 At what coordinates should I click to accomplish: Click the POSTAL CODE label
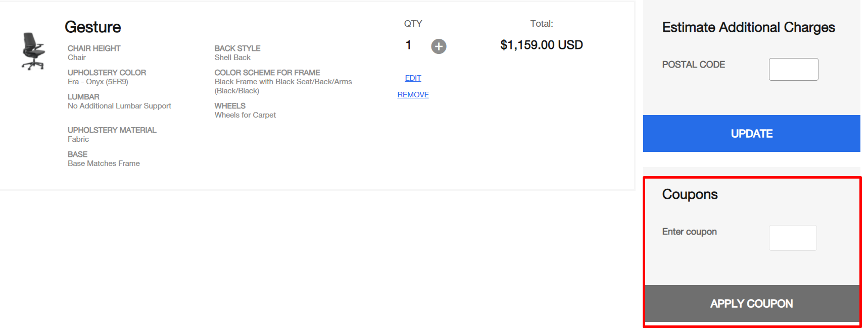point(693,65)
